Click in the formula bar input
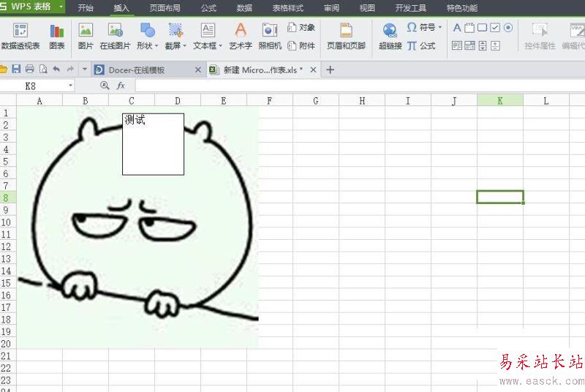 pos(360,86)
